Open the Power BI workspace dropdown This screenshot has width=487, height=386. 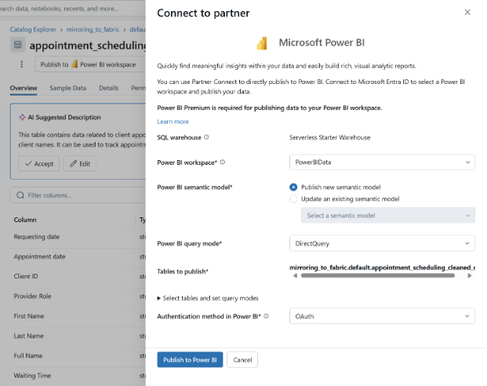pyautogui.click(x=382, y=162)
